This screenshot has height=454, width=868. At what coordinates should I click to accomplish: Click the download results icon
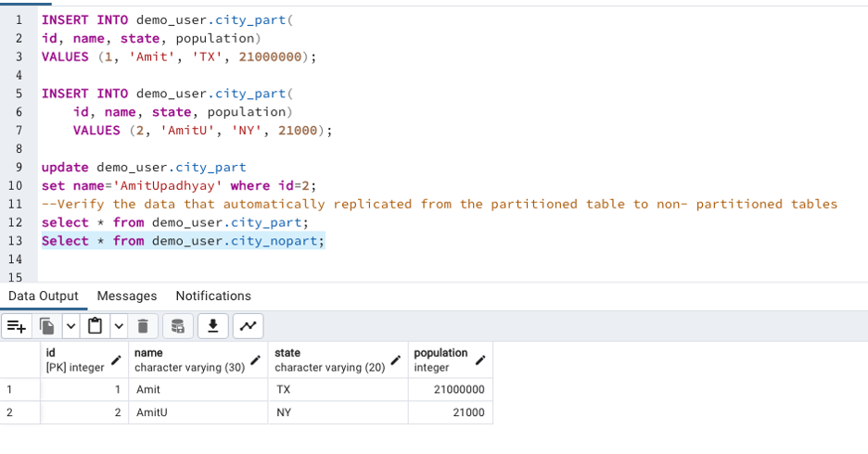[x=213, y=326]
